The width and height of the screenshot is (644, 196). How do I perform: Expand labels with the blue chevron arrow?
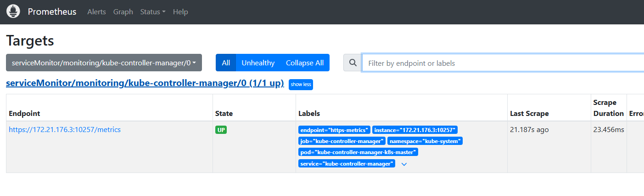tap(404, 164)
